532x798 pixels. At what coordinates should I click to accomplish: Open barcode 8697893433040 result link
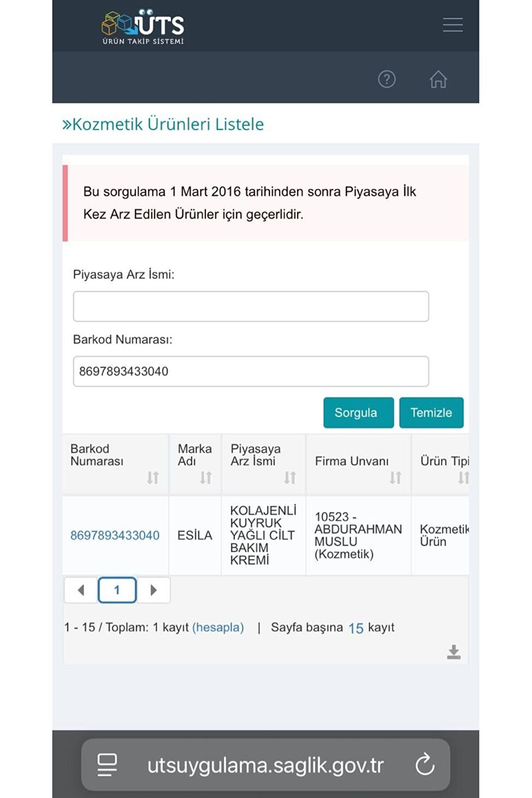click(x=115, y=535)
